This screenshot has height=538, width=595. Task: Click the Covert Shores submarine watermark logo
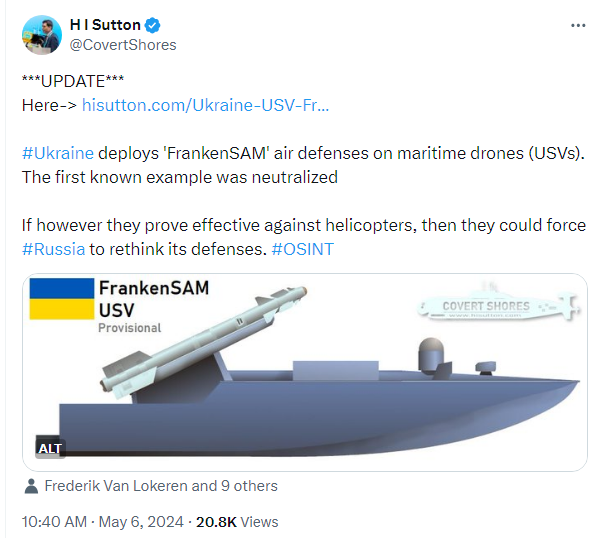[498, 304]
